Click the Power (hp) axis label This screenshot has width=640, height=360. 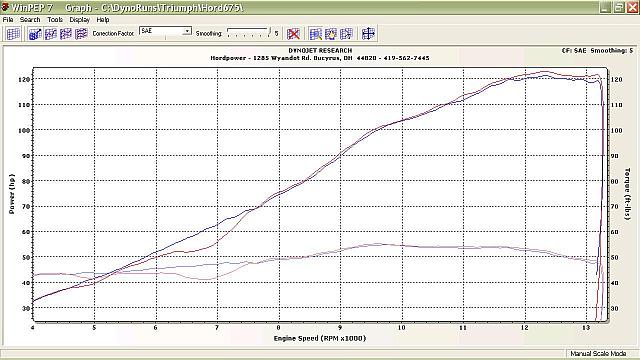(x=12, y=194)
